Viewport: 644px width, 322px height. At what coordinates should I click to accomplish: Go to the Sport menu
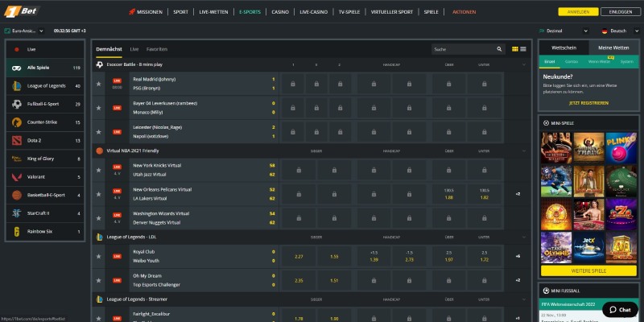(180, 12)
